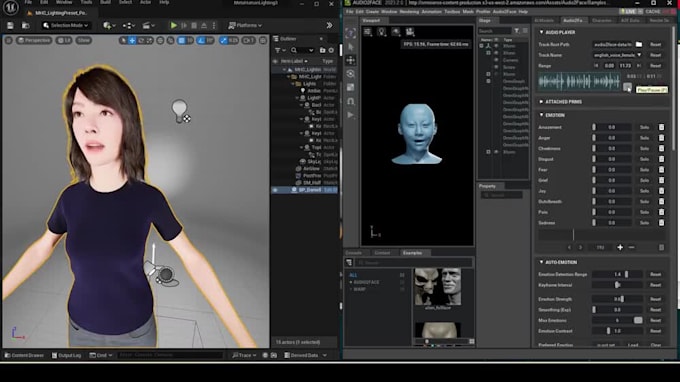Open the play options three-dot menu

pos(214,26)
